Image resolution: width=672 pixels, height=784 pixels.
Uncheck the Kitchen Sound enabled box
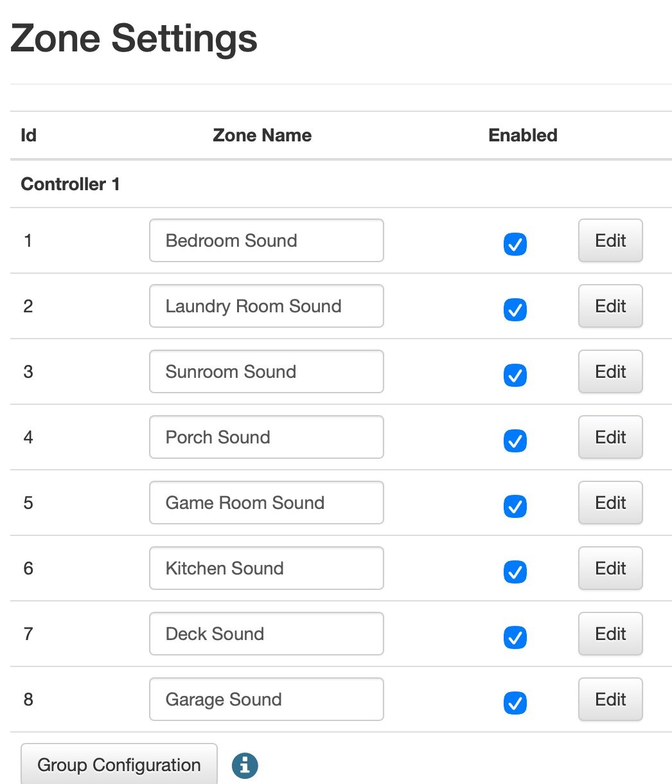coord(515,572)
